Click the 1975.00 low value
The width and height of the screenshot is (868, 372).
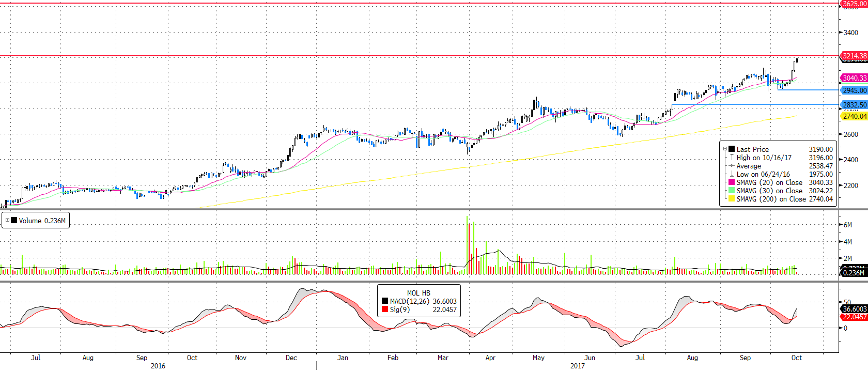820,174
